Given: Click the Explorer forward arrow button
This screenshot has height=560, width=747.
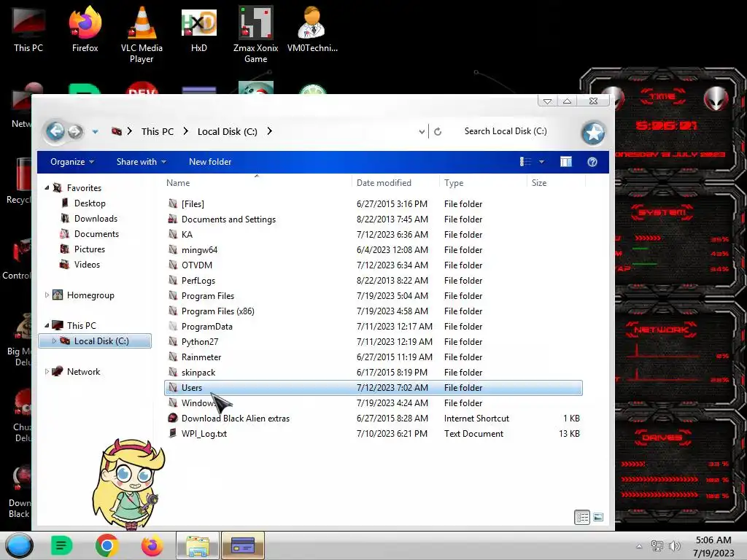Looking at the screenshot, I should pyautogui.click(x=75, y=131).
